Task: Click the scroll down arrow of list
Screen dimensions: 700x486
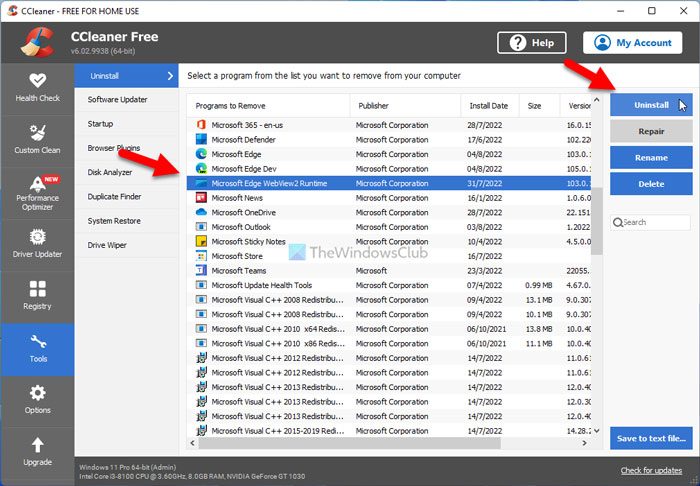Action: [x=597, y=431]
